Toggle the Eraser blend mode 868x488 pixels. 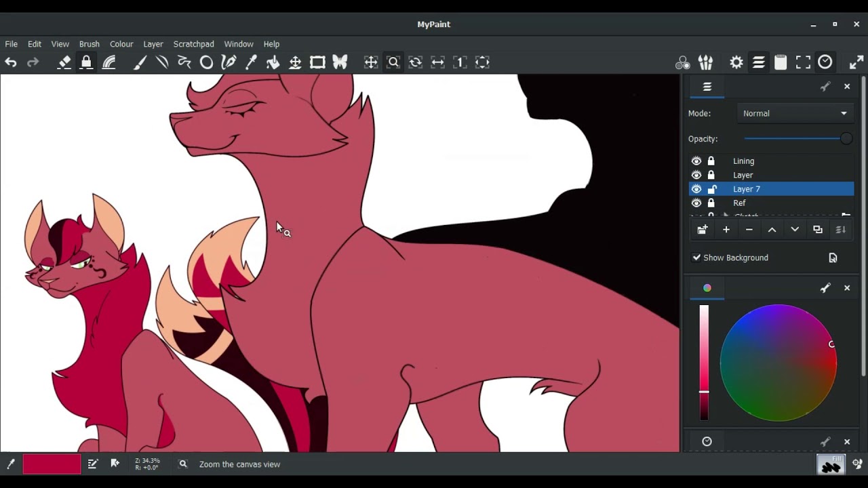[x=64, y=62]
